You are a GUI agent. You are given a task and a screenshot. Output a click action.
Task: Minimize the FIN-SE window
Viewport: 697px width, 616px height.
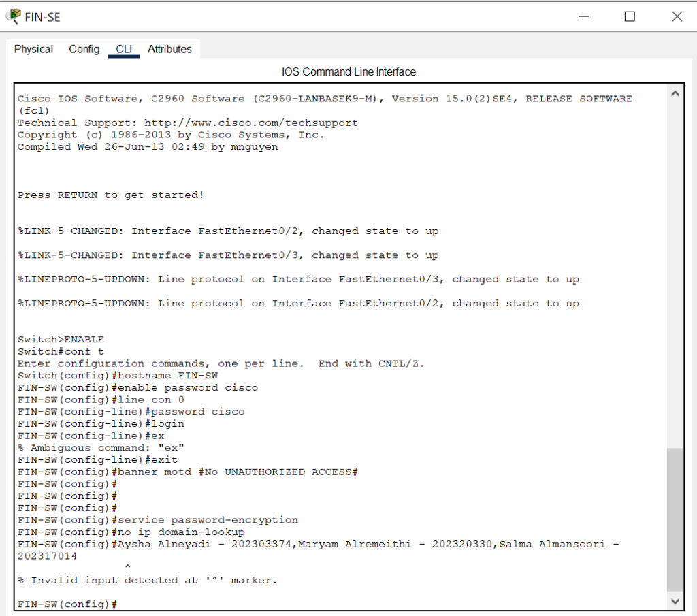click(x=583, y=16)
